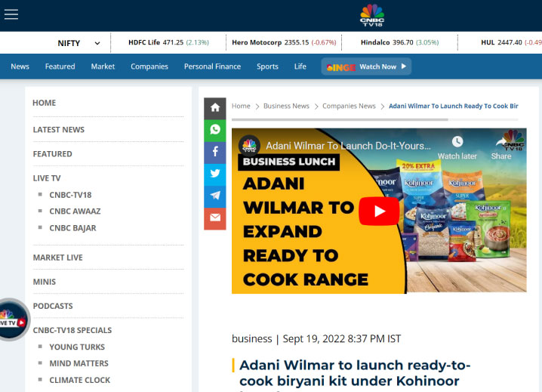Go to the Market tab
Viewport: 542px width, 392px height.
click(x=103, y=66)
